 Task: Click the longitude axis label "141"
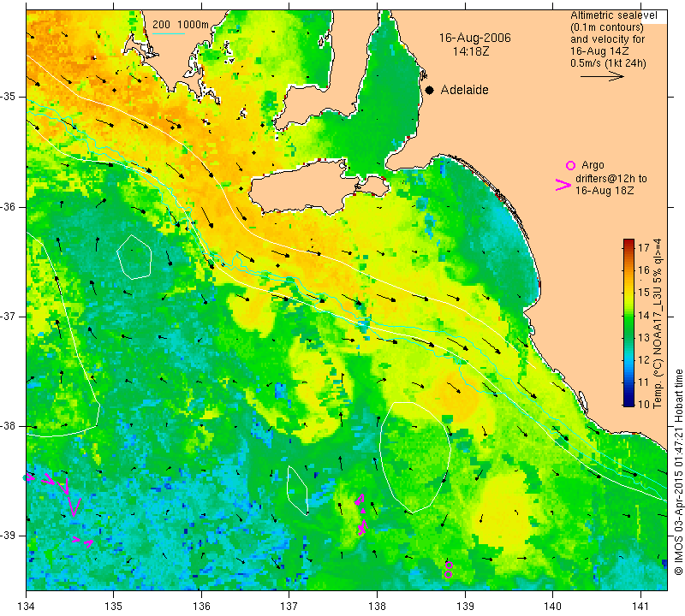[640, 607]
